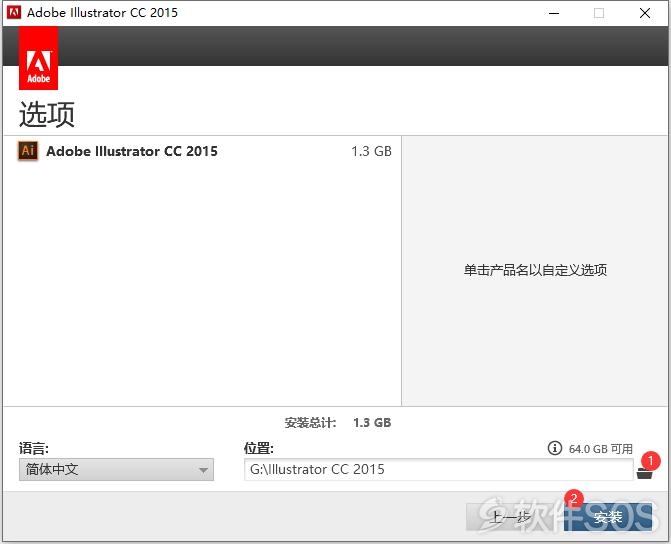
Task: Click the 选项 page heading
Action: coord(47,114)
